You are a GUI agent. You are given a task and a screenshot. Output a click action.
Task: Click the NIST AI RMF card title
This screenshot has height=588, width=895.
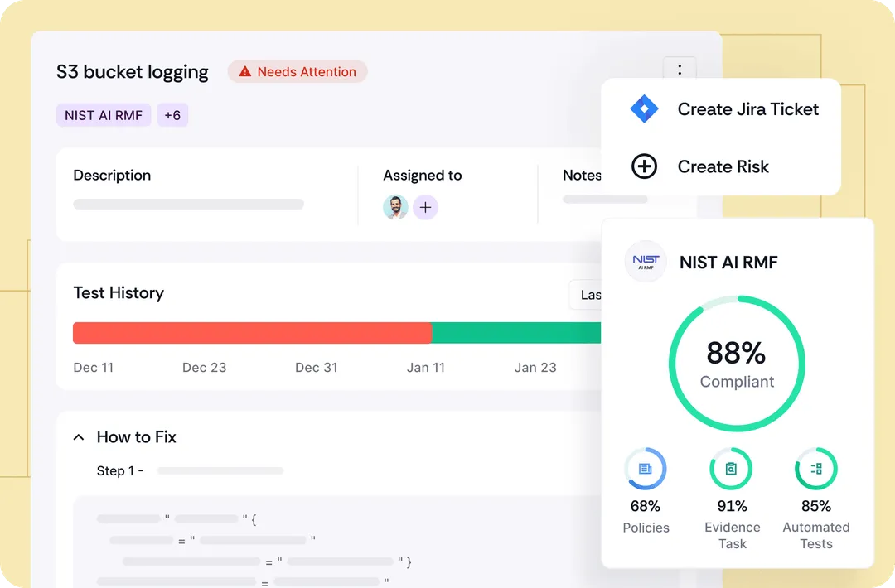(x=728, y=263)
